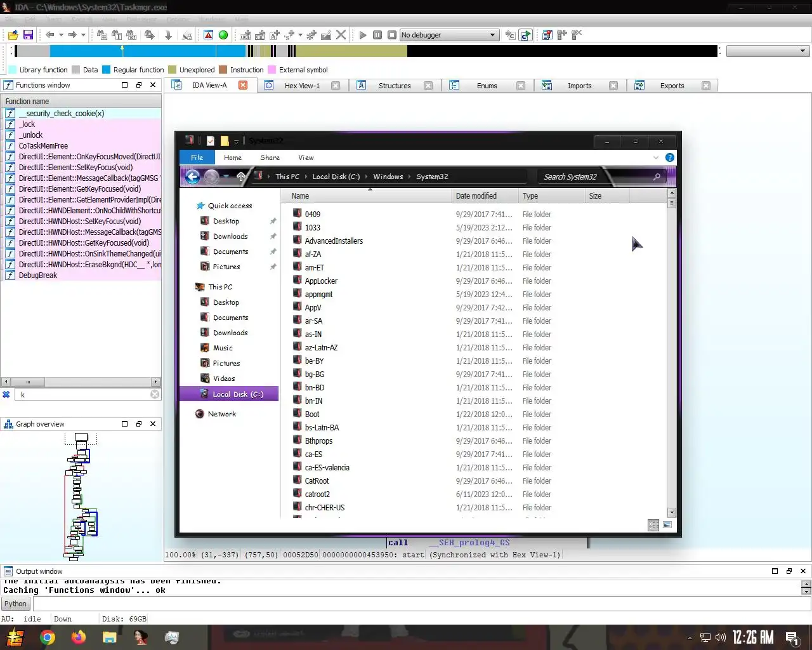Open Firefox from the taskbar

pos(79,637)
